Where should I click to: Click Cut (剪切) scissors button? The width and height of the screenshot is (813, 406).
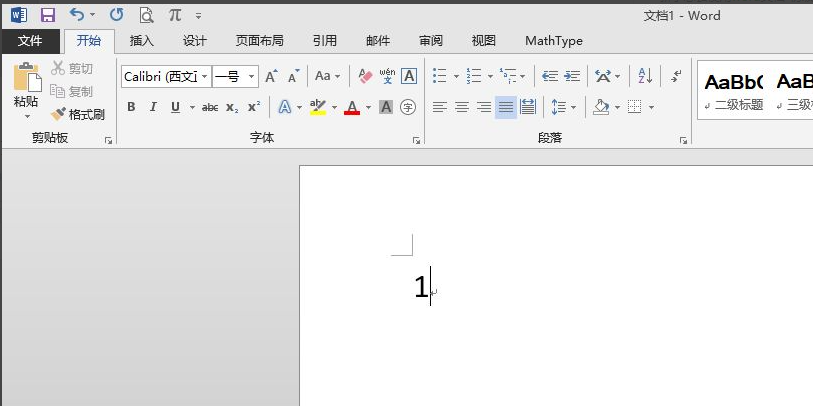click(72, 68)
